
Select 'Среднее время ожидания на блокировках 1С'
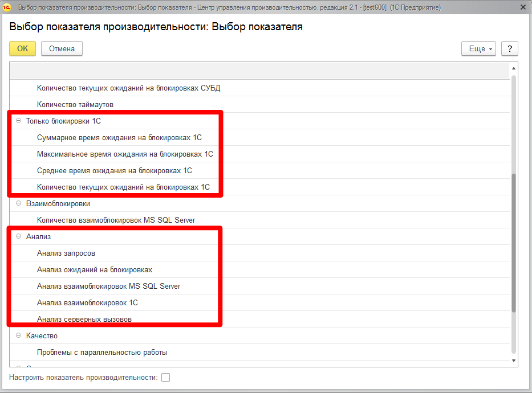114,170
